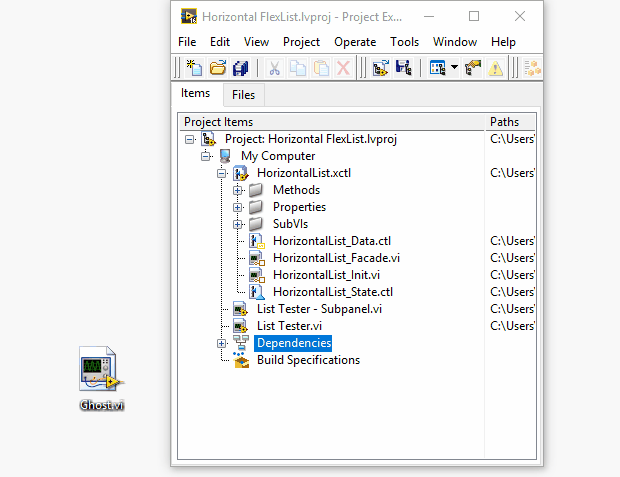Open the Operate menu
Viewport: 620px width, 477px height.
click(355, 42)
